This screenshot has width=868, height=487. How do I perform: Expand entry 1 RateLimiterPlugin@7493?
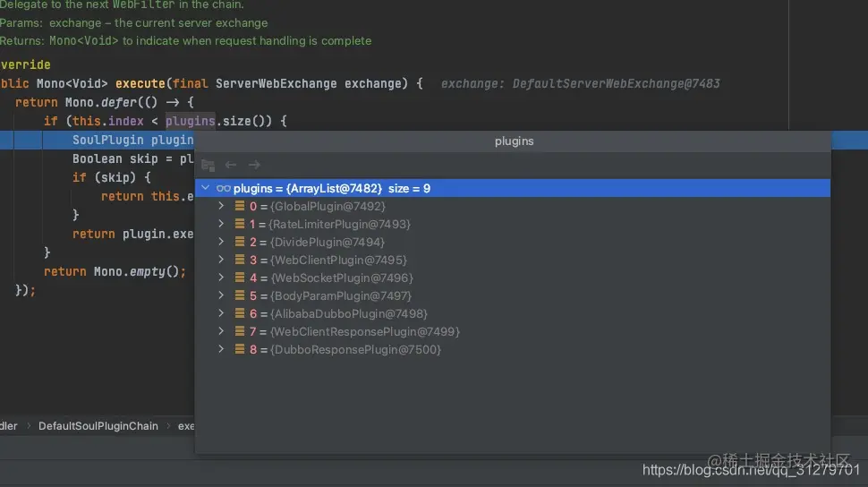[x=221, y=224]
